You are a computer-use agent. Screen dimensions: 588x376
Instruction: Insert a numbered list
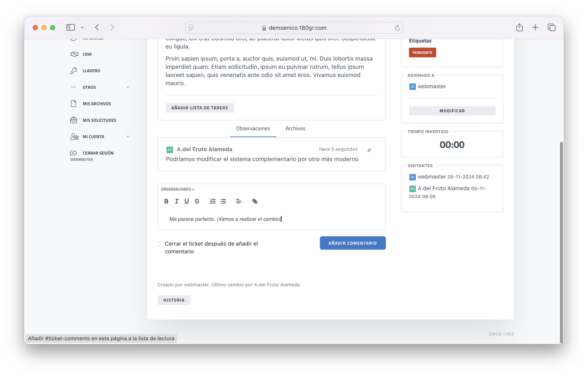(x=213, y=201)
